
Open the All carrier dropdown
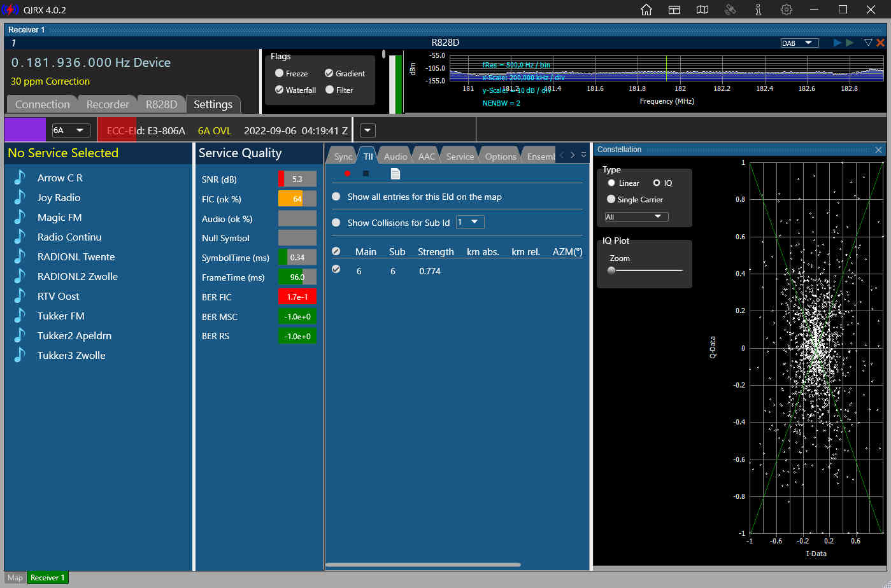636,216
